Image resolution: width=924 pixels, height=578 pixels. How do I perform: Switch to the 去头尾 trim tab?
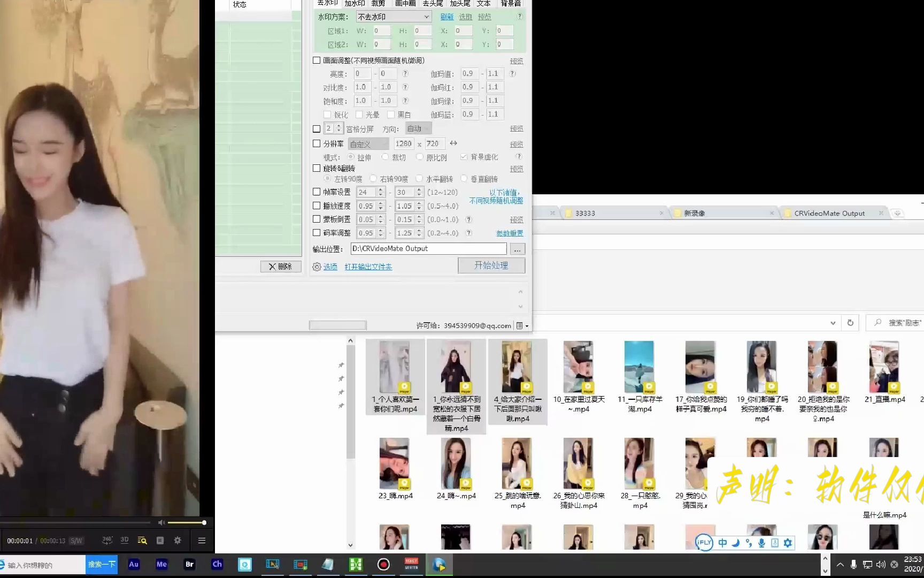click(433, 3)
